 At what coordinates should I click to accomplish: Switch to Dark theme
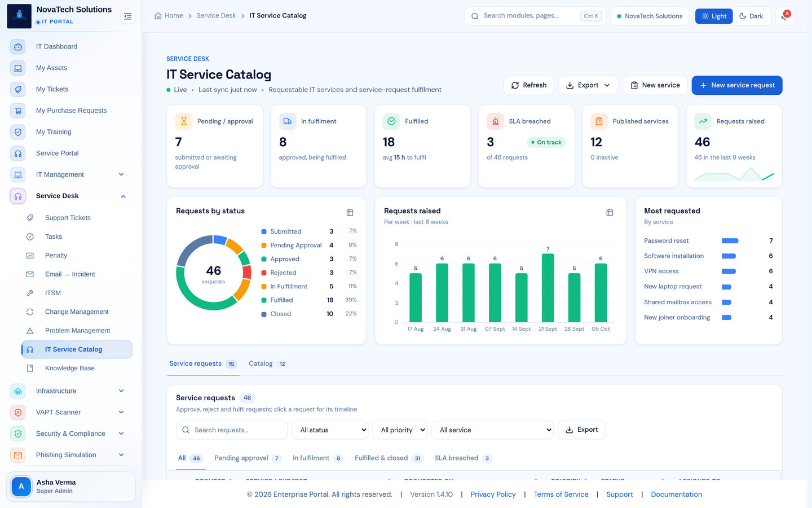coord(751,16)
